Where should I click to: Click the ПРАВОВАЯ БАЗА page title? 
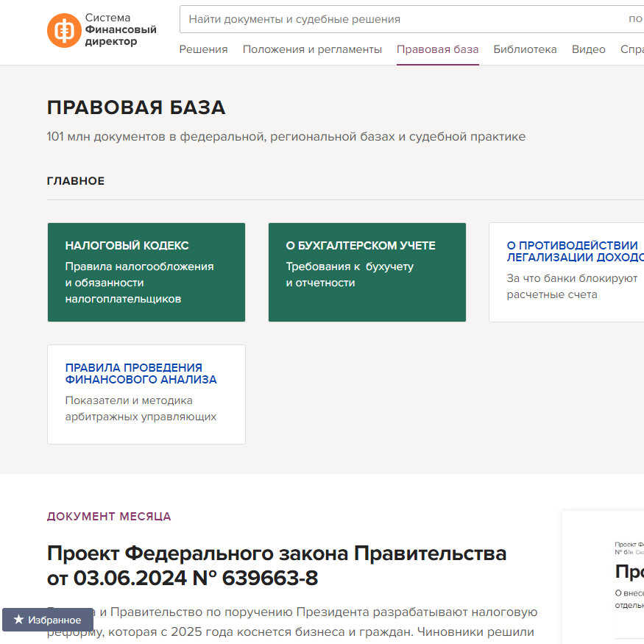(x=136, y=107)
